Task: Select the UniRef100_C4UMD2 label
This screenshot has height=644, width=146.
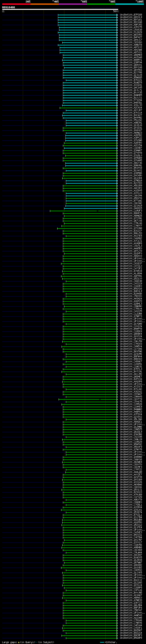Action: [x=131, y=239]
